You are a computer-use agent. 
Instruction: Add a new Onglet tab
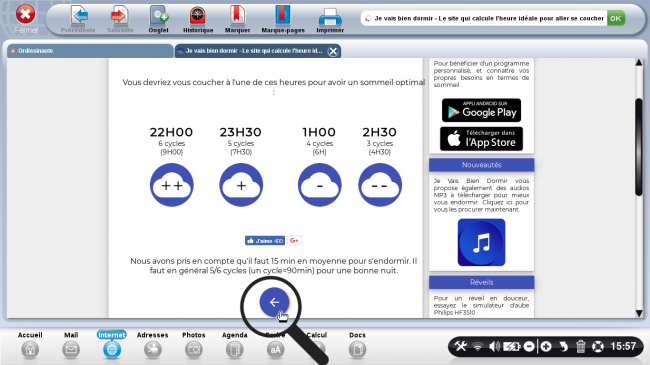159,19
